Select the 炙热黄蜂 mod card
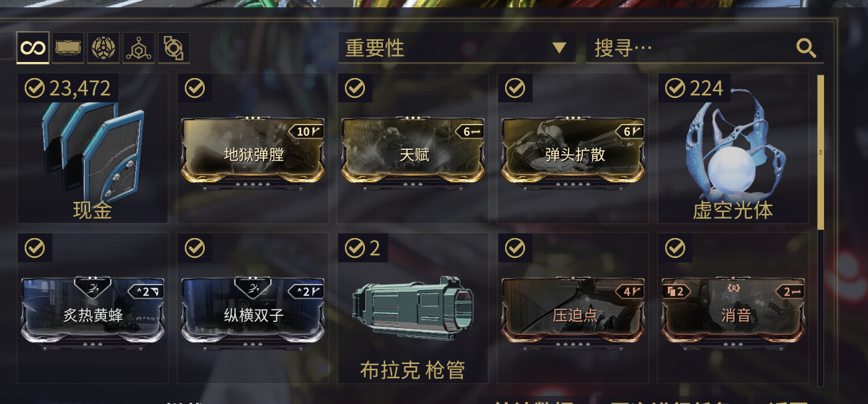Viewport: 868px width, 404px height. coord(93,311)
